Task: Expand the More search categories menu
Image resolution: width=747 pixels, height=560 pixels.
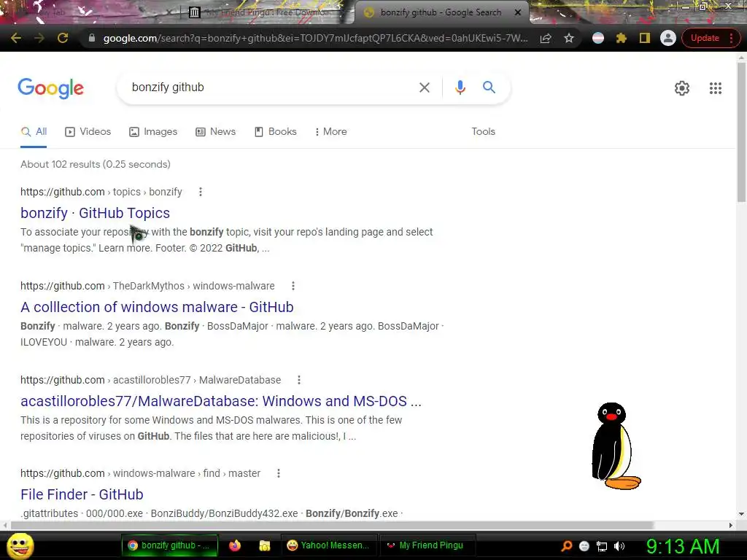Action: click(330, 132)
